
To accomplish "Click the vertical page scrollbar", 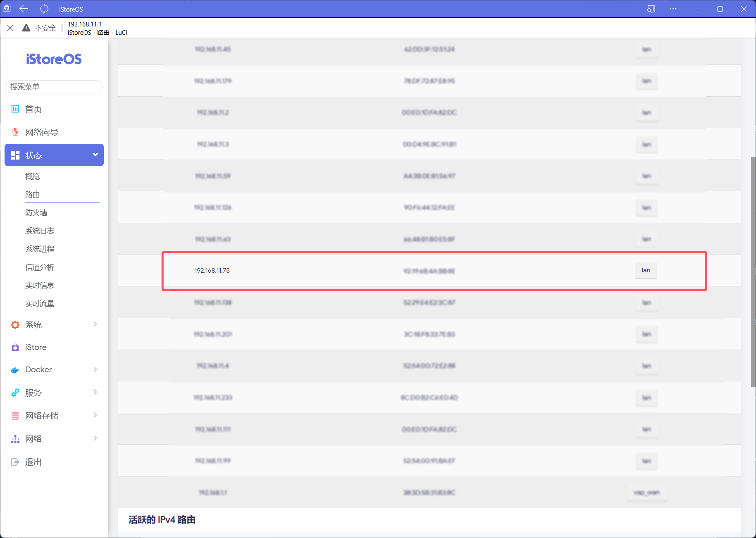I will 753,271.
